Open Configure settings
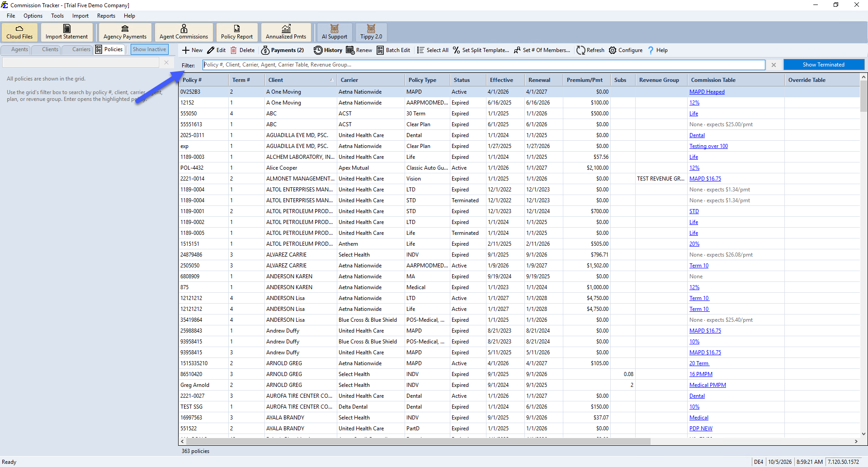Viewport: 868px width, 467px height. pos(626,50)
